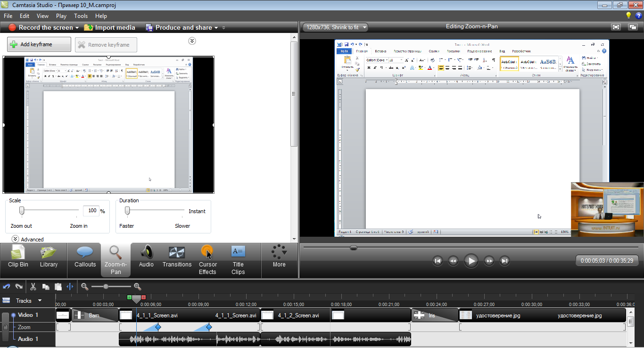This screenshot has width=644, height=348.
Task: Open toolbar options small arrow
Action: tap(223, 28)
